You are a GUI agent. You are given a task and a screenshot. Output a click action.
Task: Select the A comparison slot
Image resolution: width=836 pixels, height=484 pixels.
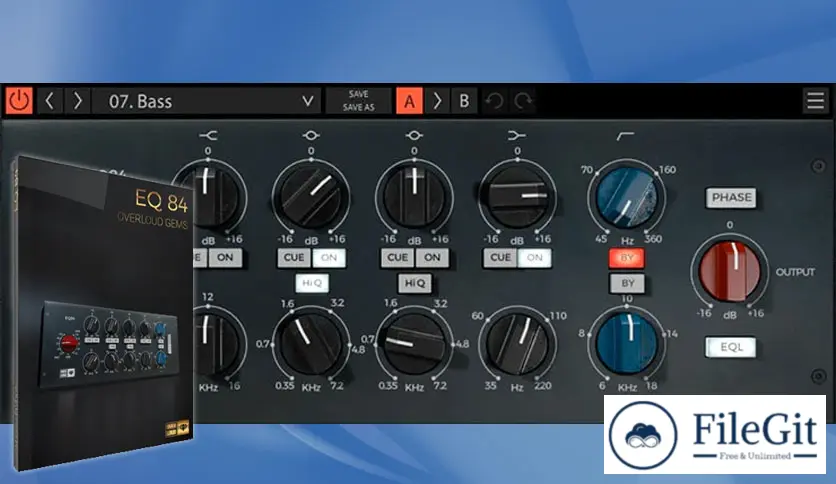point(409,101)
